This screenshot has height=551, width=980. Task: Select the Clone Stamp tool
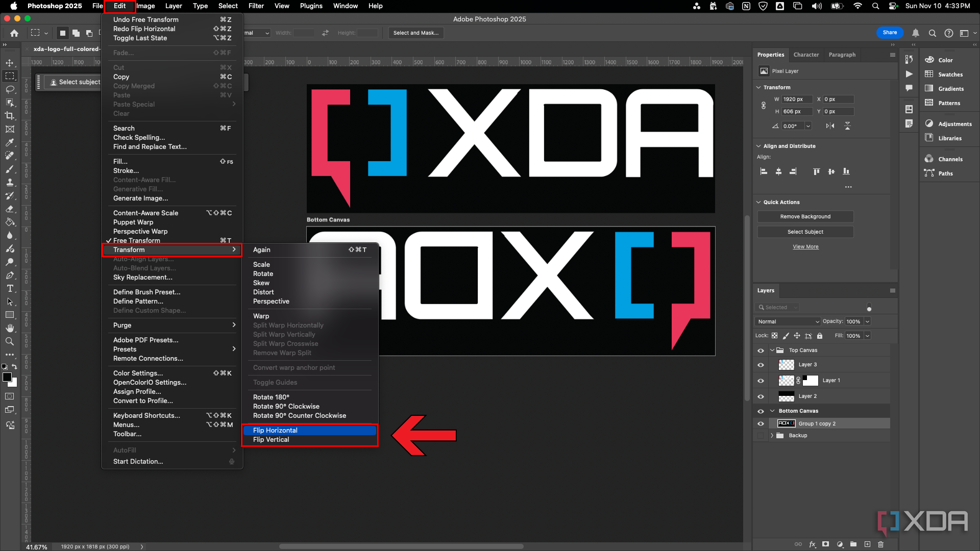click(10, 182)
